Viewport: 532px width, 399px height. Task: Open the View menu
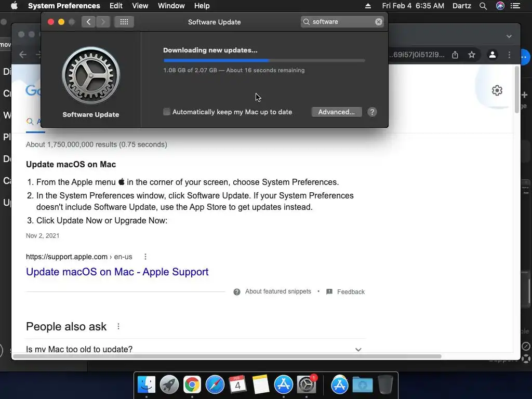click(140, 6)
